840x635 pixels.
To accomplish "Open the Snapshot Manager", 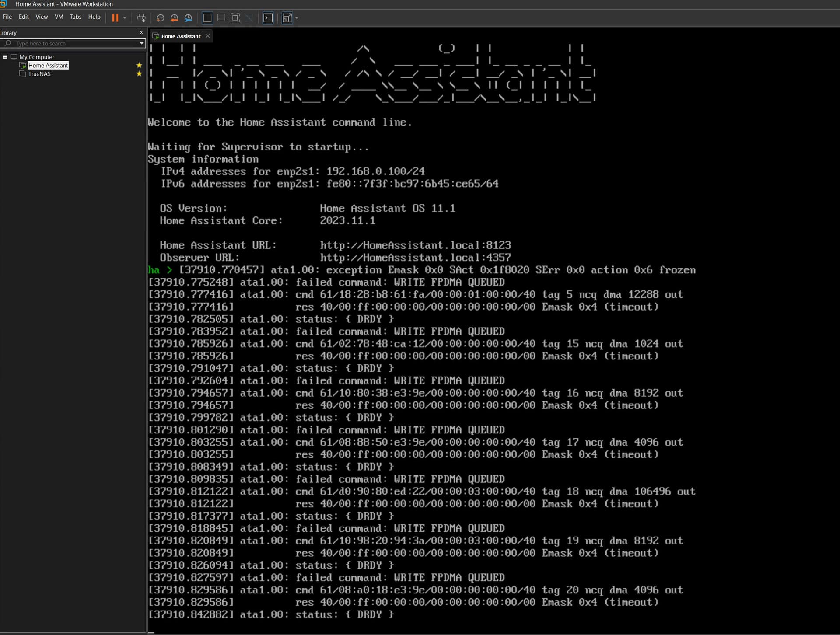I will coord(189,18).
